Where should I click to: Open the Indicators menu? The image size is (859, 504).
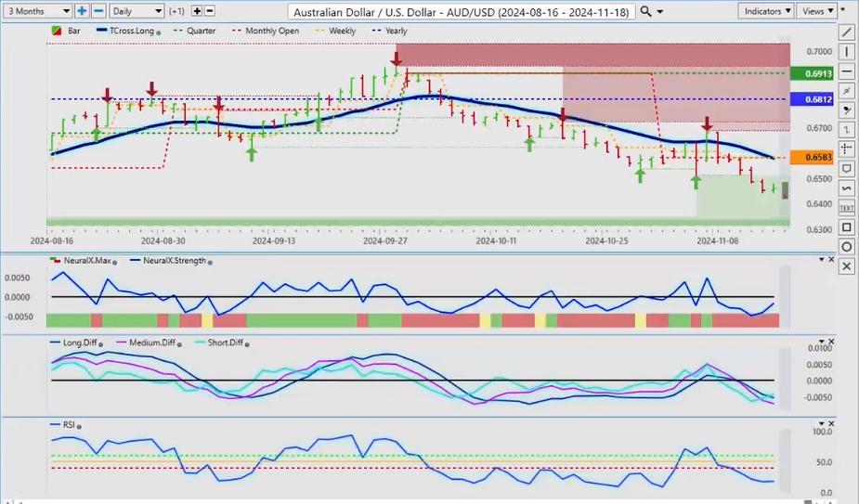coord(766,11)
